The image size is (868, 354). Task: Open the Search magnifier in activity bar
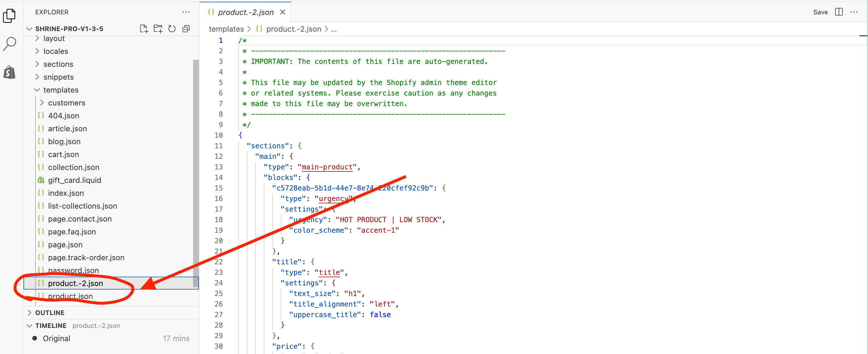coord(9,44)
